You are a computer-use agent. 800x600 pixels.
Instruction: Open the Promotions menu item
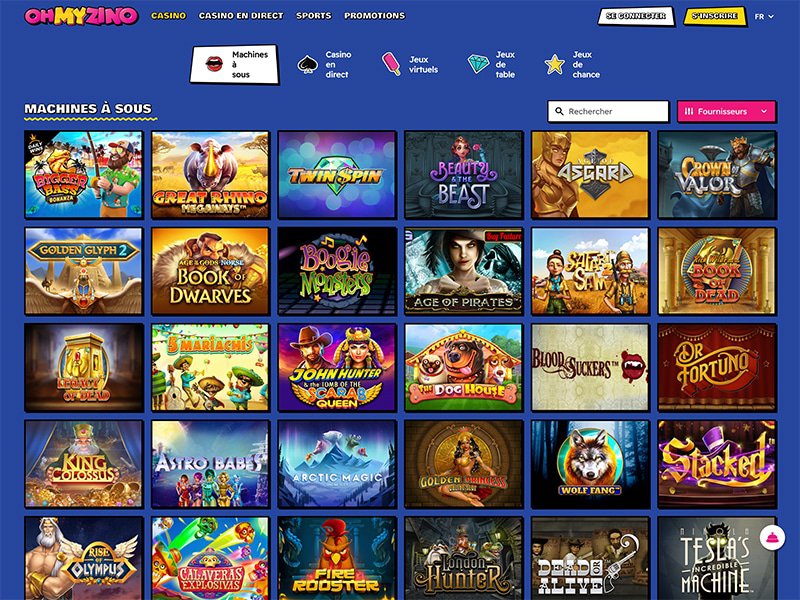click(374, 16)
